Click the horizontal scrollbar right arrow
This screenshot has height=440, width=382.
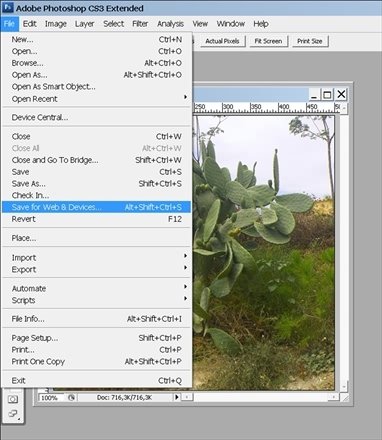333,397
